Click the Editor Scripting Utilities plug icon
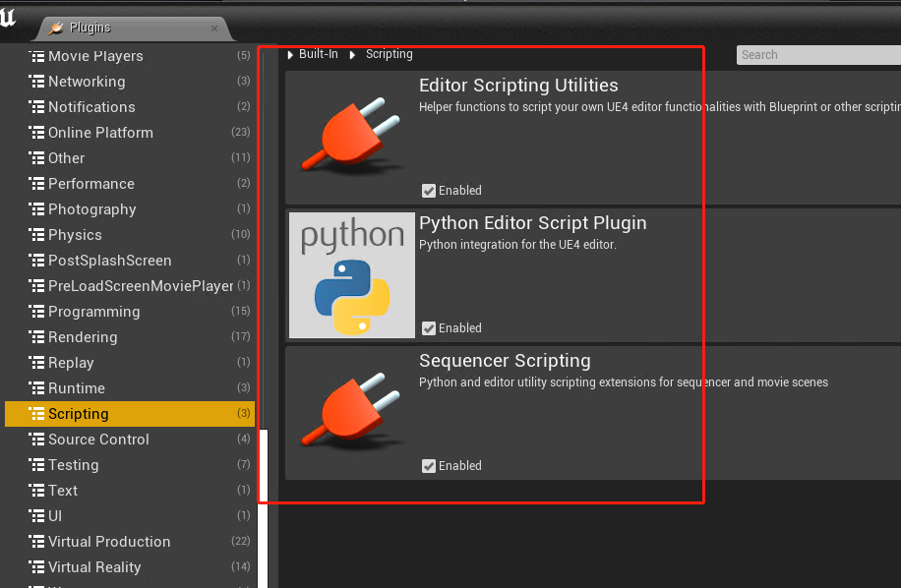The image size is (901, 588). pos(352,136)
